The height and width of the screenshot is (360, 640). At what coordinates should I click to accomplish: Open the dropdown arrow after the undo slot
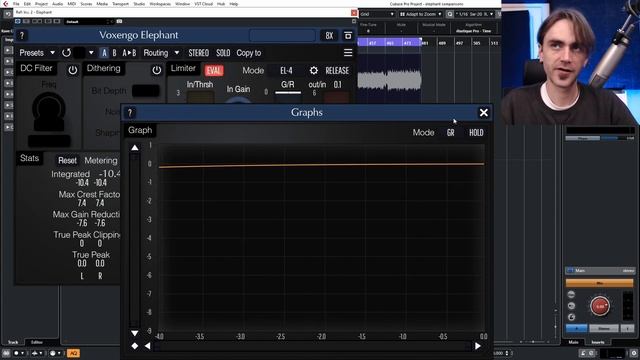click(91, 53)
